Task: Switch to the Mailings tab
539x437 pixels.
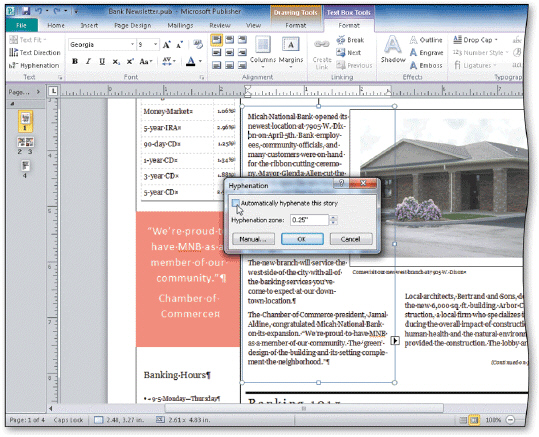Action: tap(180, 25)
